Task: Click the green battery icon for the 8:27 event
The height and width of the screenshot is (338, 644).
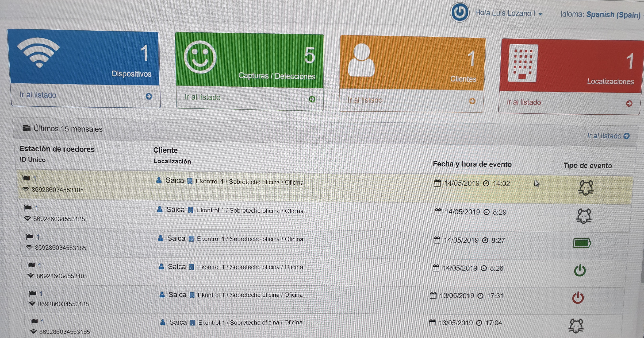Action: coord(582,243)
